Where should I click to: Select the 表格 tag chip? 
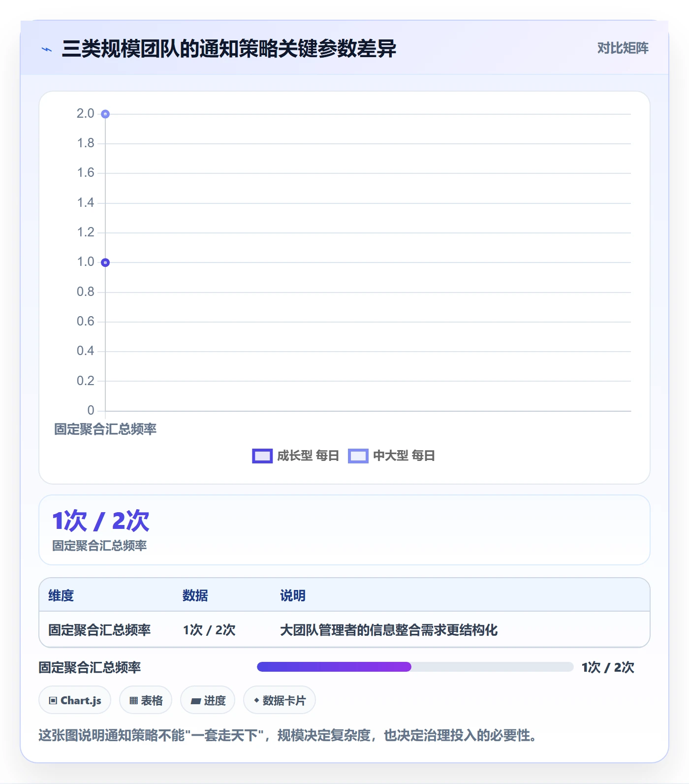tap(146, 700)
